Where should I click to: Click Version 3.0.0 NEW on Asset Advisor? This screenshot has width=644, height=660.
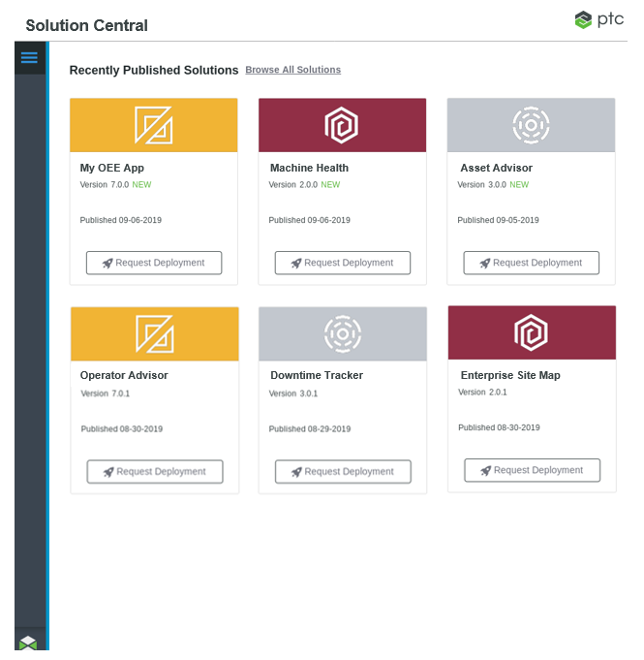493,185
